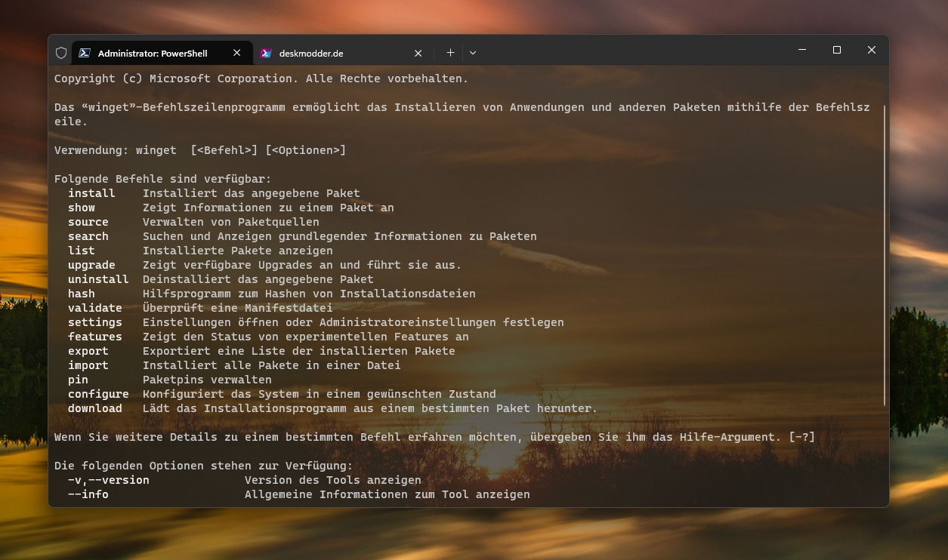Click the 'Überprüft eine Manifestdatei' description
This screenshot has width=948, height=560.
238,308
